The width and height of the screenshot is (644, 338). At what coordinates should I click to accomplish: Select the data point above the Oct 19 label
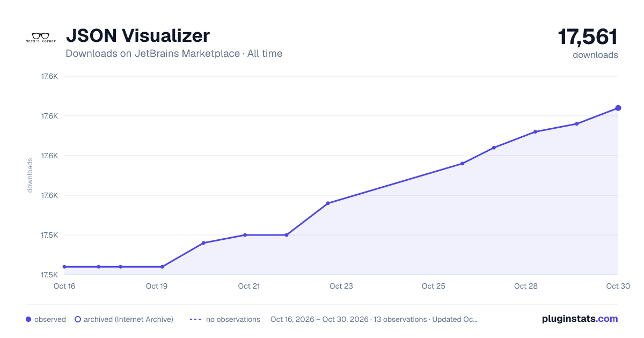click(x=162, y=267)
